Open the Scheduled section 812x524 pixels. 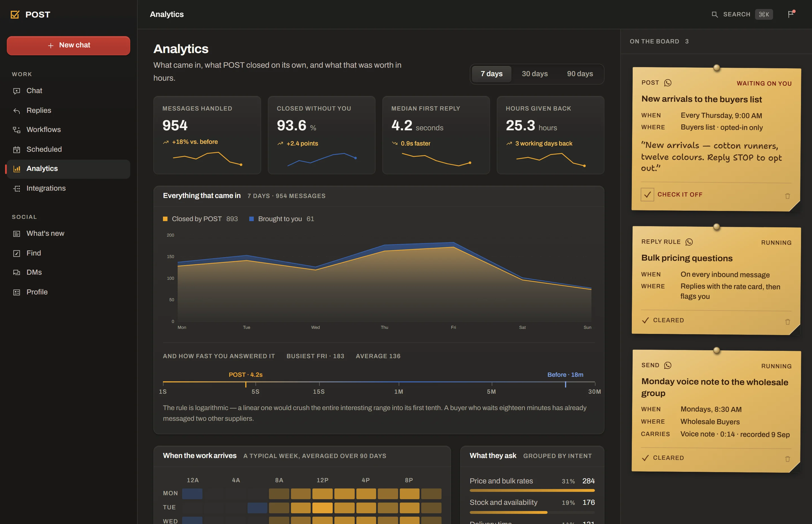(69, 149)
